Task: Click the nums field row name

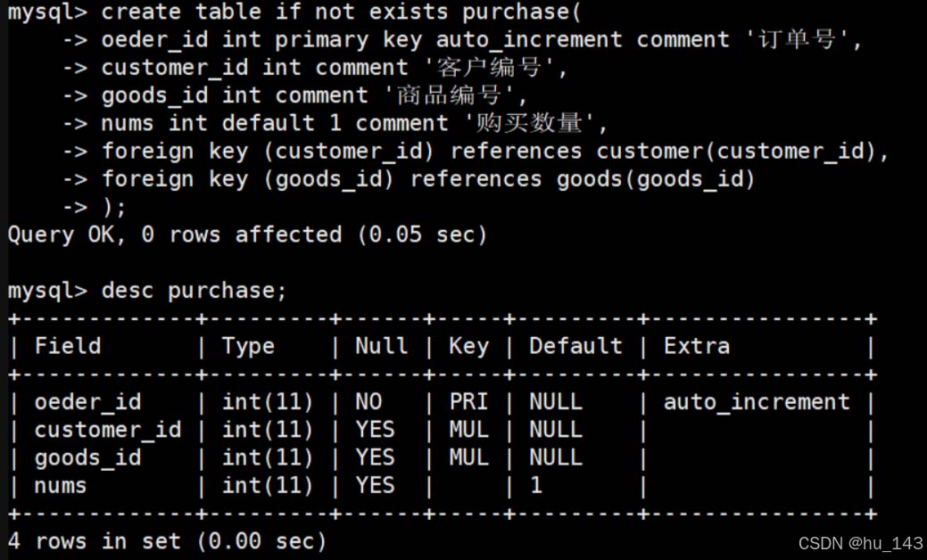Action: point(61,486)
